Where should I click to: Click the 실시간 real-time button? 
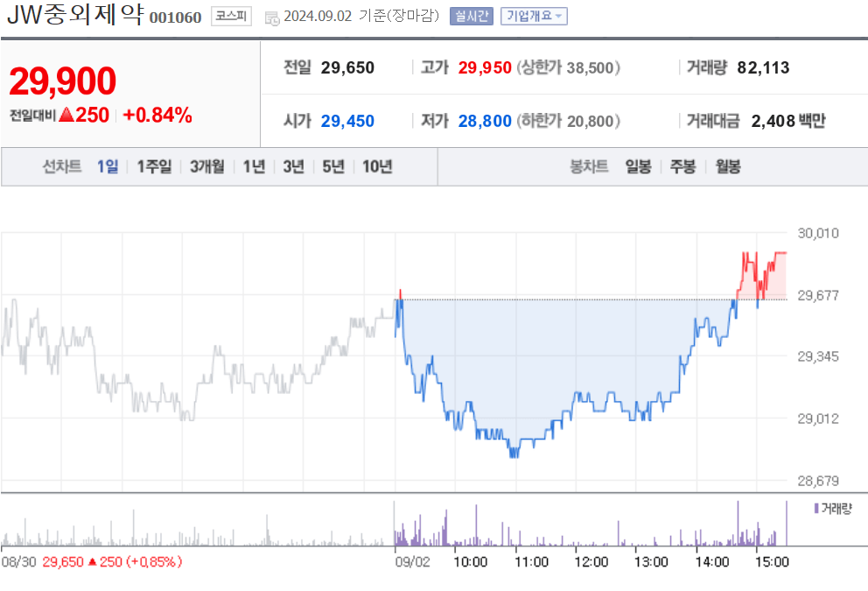click(471, 16)
